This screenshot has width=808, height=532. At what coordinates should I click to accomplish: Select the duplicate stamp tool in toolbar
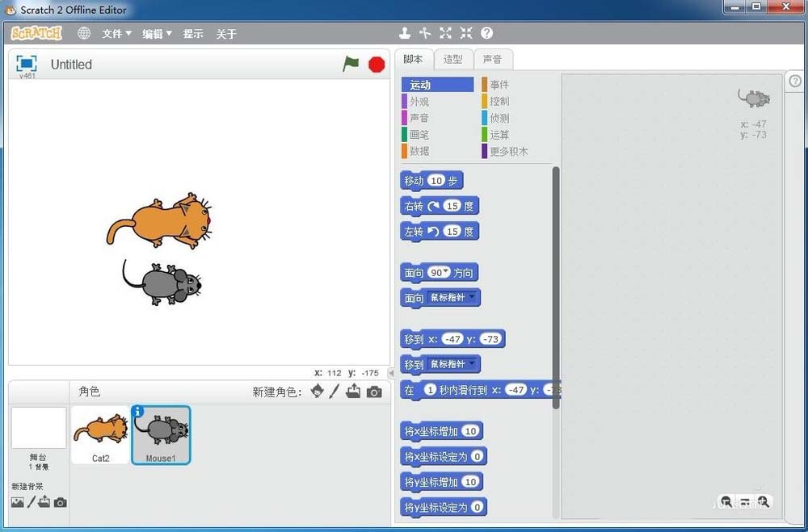(x=405, y=33)
